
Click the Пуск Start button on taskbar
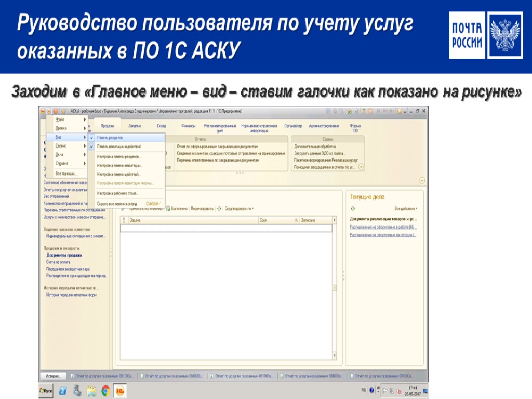click(x=46, y=391)
